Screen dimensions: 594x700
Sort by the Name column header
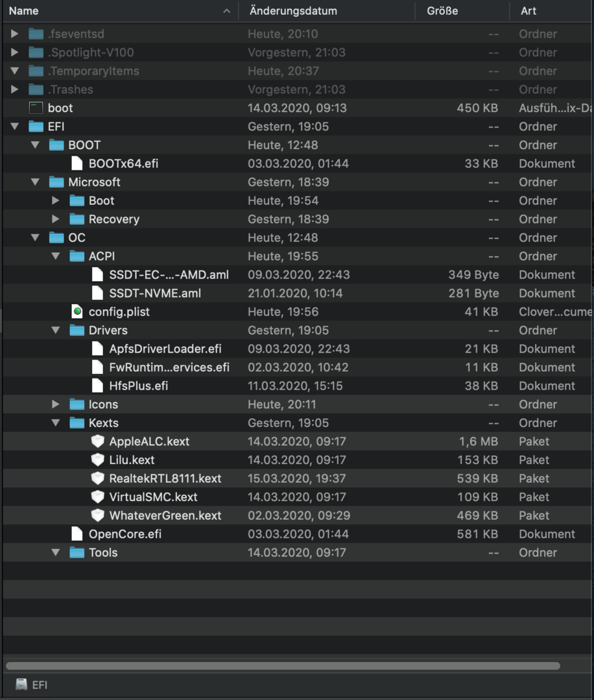point(117,11)
